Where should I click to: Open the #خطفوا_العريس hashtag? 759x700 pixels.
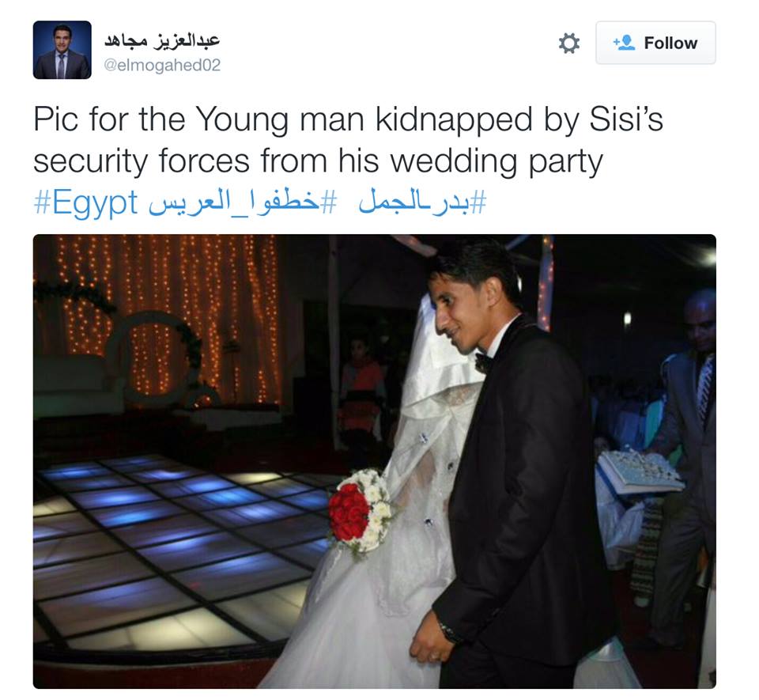(243, 202)
